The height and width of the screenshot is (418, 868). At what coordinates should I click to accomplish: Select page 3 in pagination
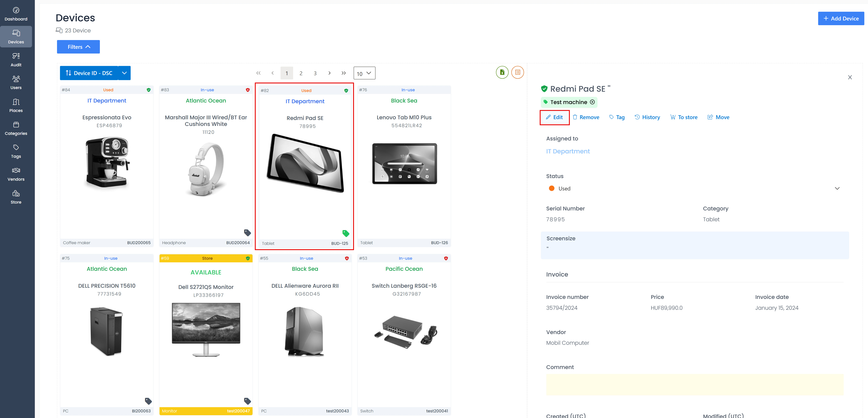click(315, 73)
